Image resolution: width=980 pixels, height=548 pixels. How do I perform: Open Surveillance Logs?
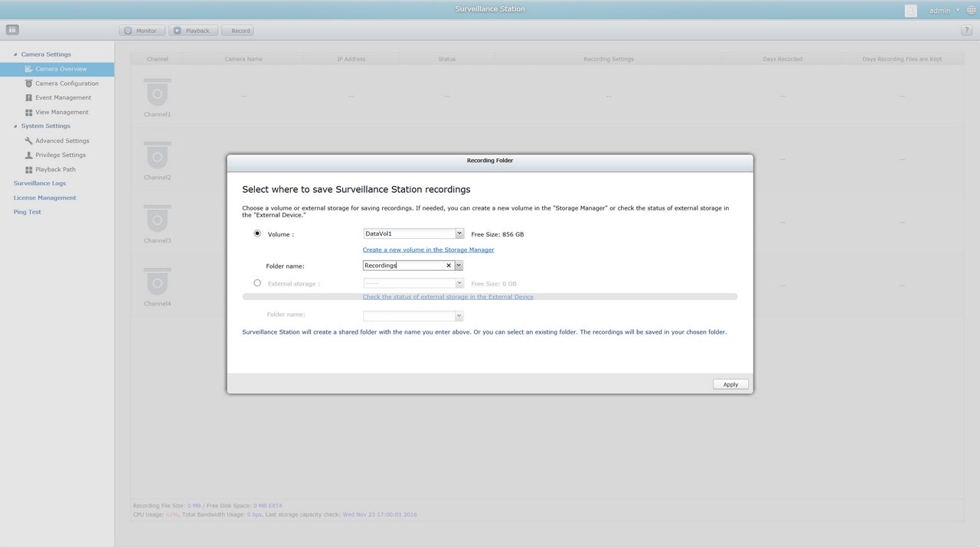[x=40, y=184]
